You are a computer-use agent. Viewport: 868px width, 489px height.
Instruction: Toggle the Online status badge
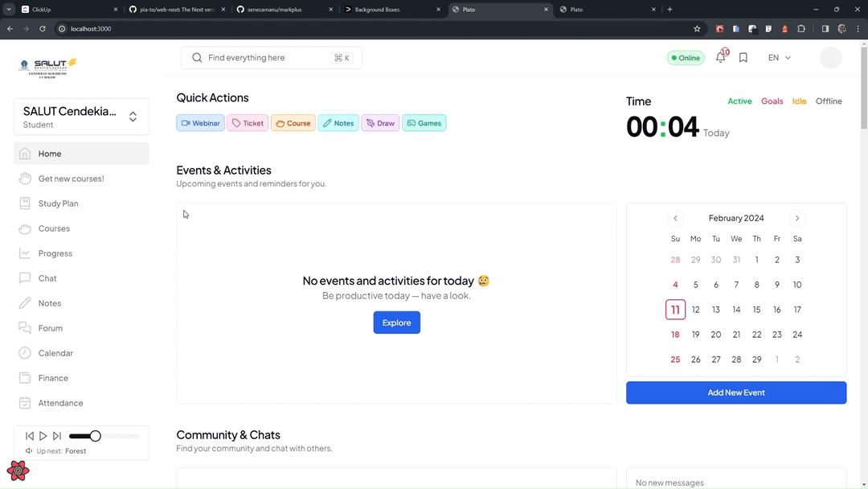point(686,58)
